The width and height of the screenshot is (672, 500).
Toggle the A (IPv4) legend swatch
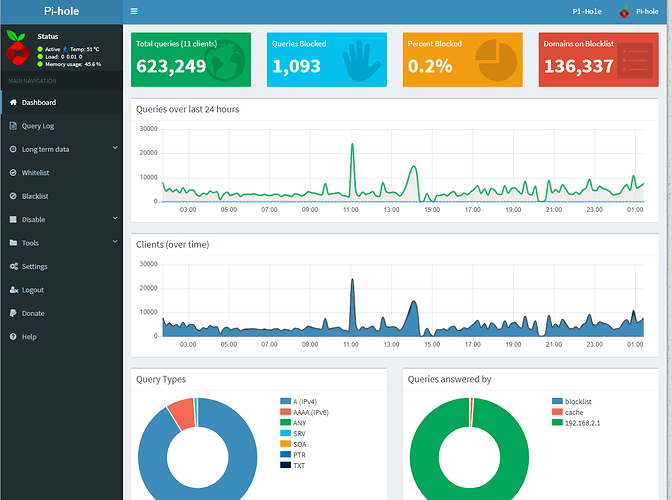(285, 401)
